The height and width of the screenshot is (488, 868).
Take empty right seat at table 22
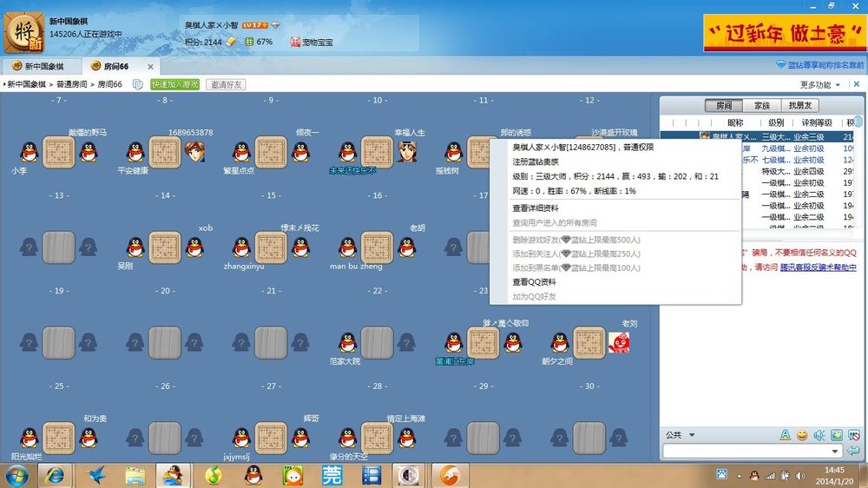coord(407,342)
